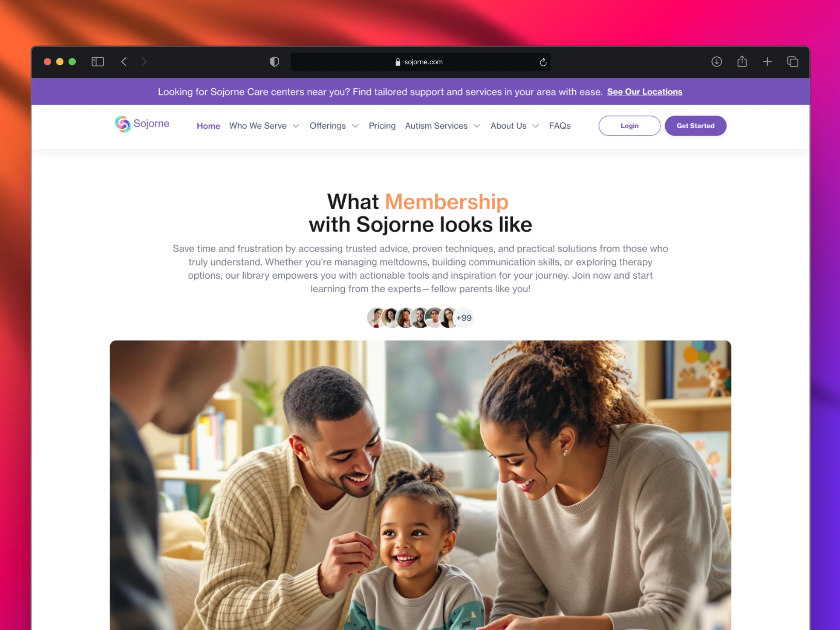Click the sojorne.com address bar
The height and width of the screenshot is (630, 840).
coord(420,62)
